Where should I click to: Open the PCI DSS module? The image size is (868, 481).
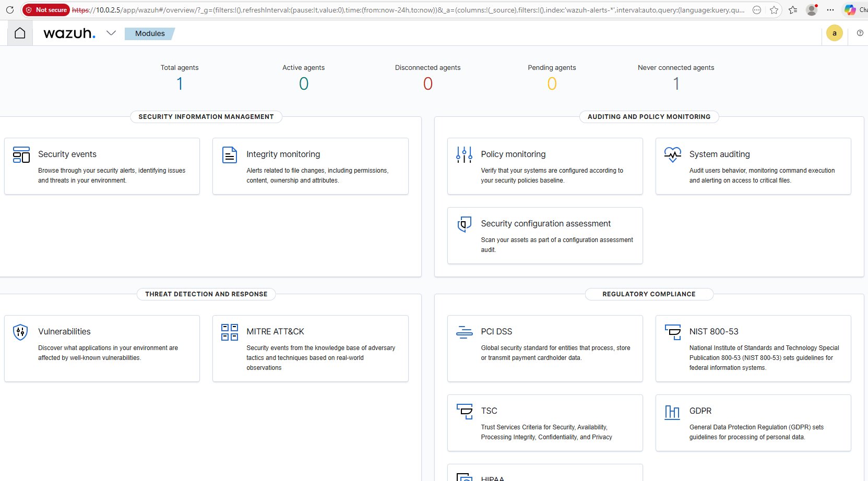(x=496, y=332)
